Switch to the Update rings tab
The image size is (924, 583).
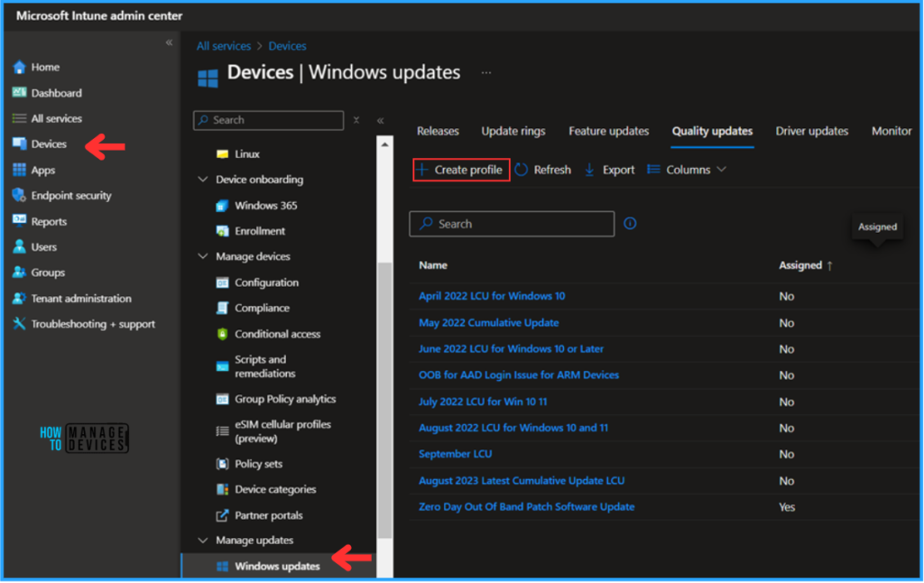513,131
